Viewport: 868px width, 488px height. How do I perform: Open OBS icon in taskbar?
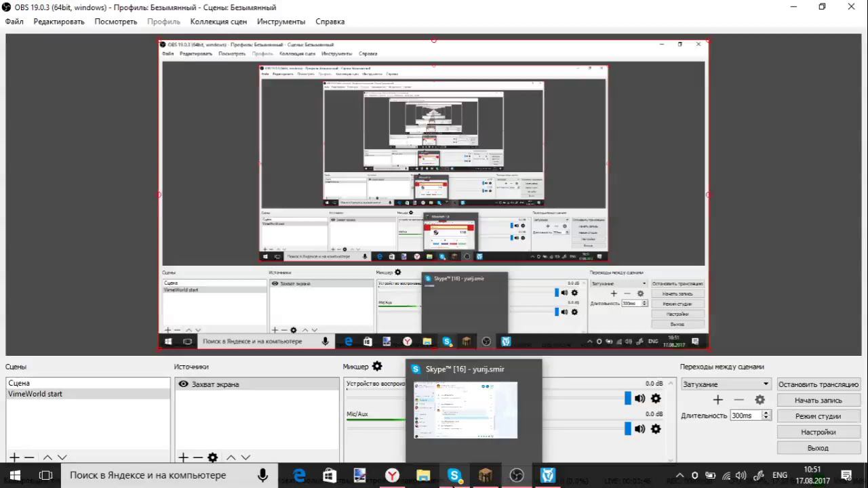point(517,475)
